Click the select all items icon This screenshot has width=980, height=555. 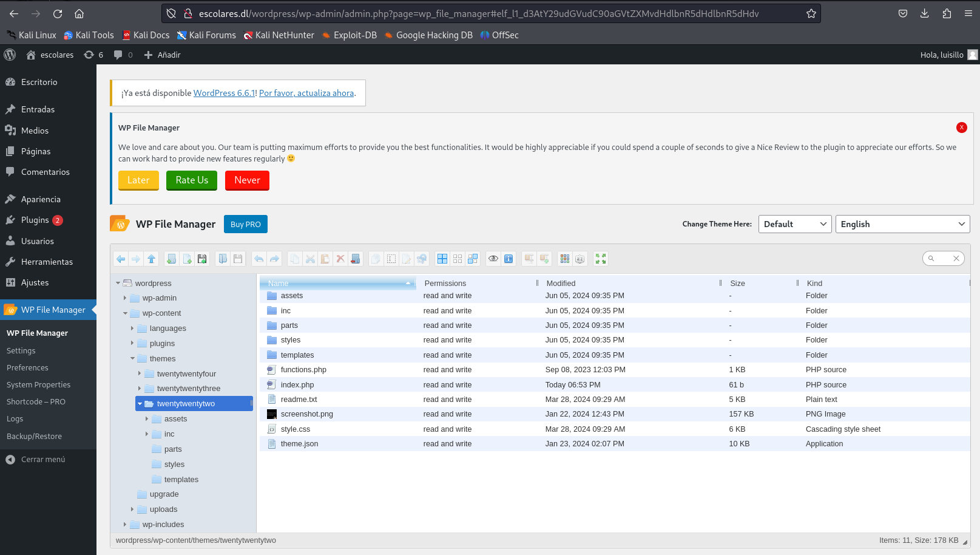pyautogui.click(x=442, y=259)
